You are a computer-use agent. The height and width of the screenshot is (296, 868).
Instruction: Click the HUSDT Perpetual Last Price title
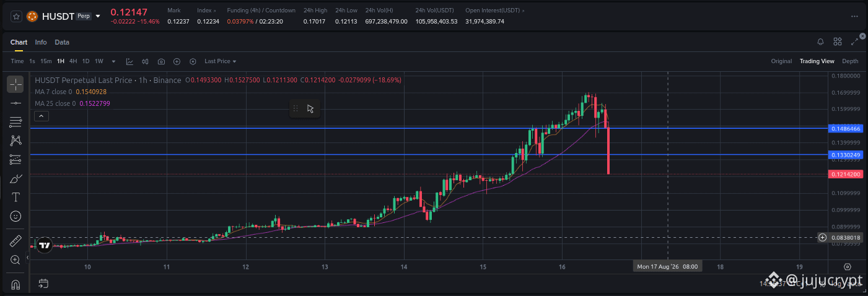(108, 80)
